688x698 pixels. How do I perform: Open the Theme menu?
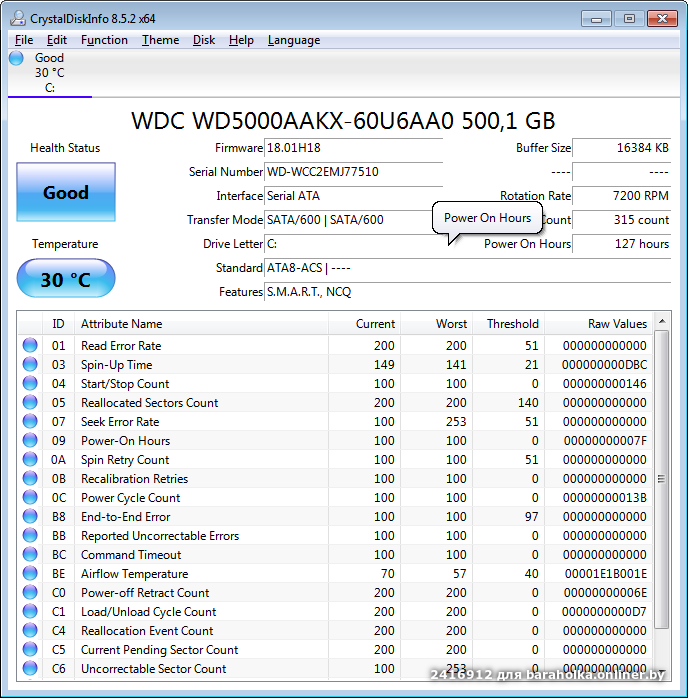coord(160,40)
